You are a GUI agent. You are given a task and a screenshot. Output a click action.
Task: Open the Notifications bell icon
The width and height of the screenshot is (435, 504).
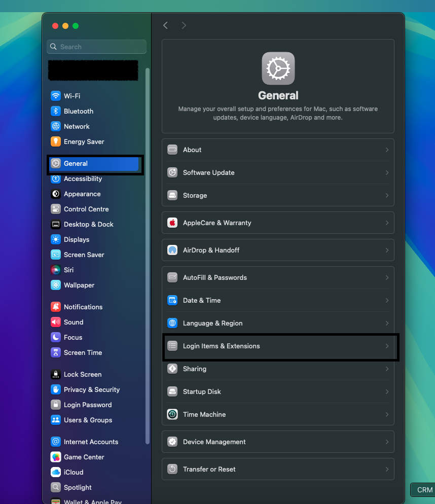[x=56, y=307]
